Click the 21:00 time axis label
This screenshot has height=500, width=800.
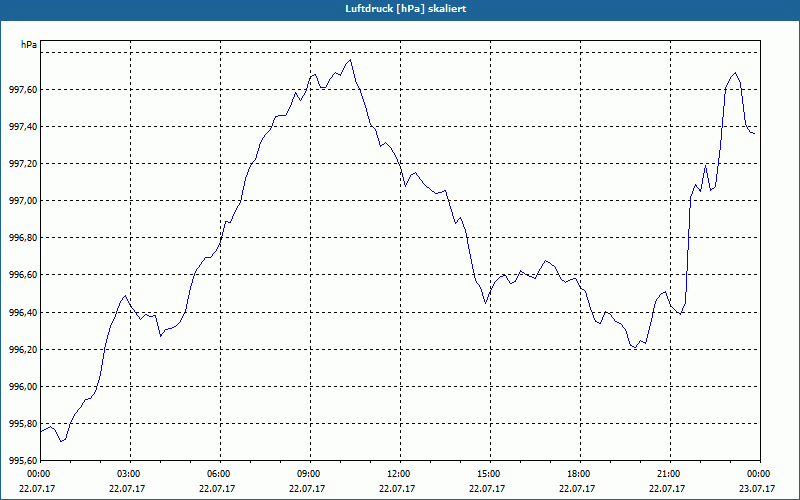tap(670, 473)
